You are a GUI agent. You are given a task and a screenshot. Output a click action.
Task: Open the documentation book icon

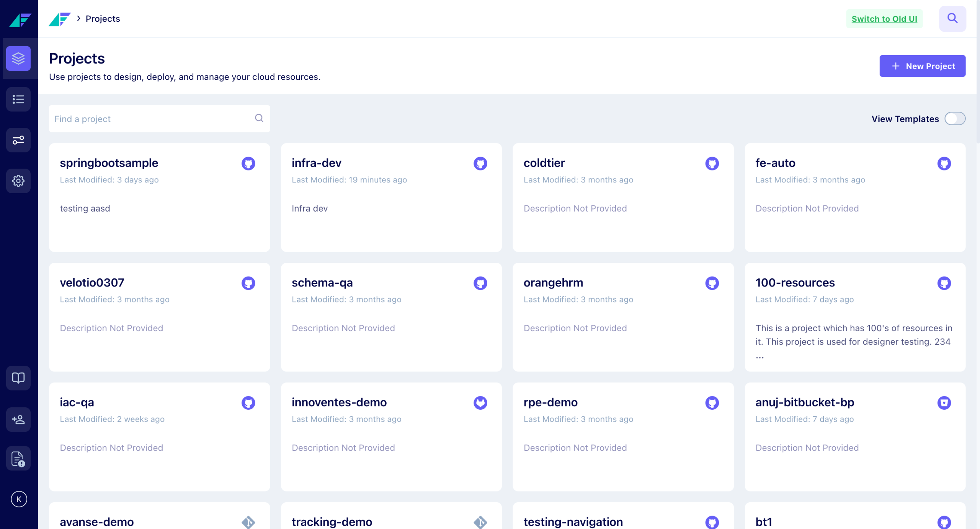pos(18,378)
